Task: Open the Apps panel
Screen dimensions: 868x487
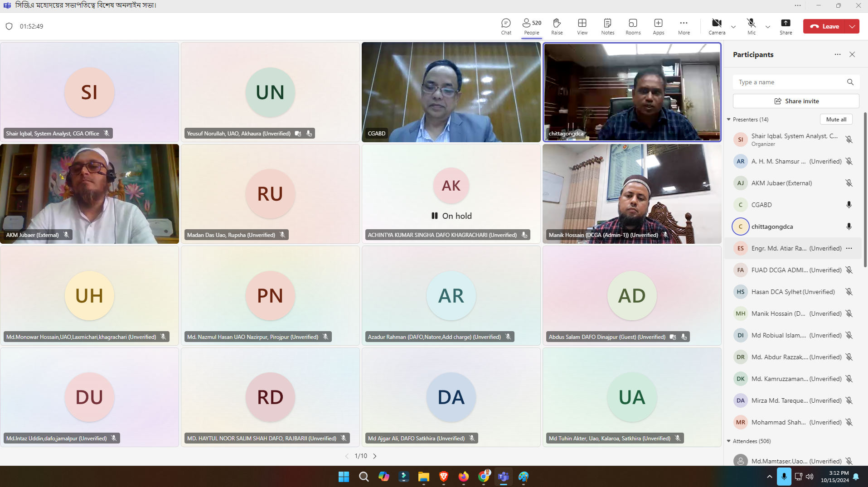Action: point(658,26)
